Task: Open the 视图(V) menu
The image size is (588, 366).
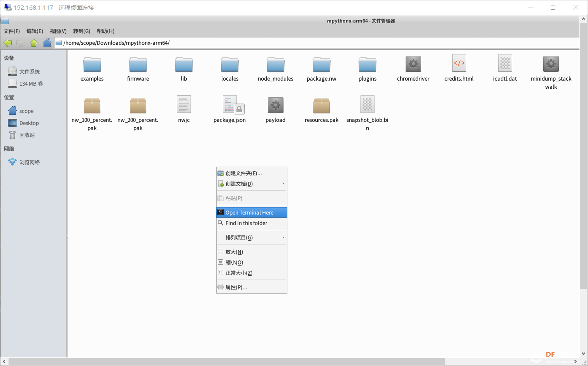Action: (x=58, y=31)
